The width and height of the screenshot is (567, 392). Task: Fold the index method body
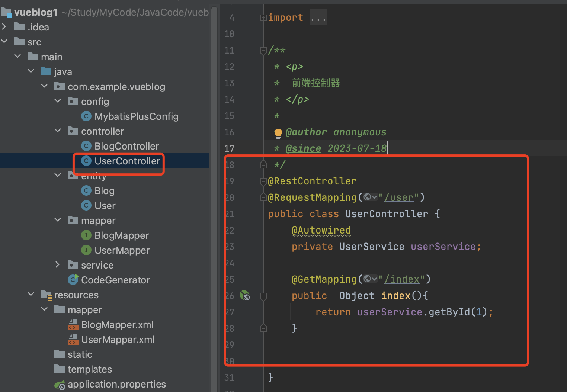(x=263, y=296)
